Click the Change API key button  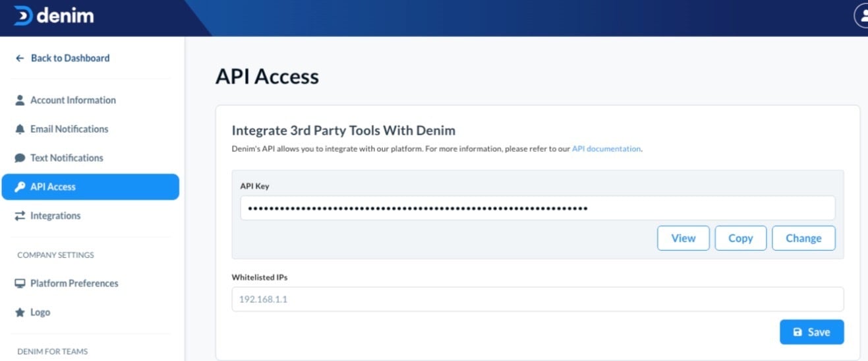click(803, 238)
